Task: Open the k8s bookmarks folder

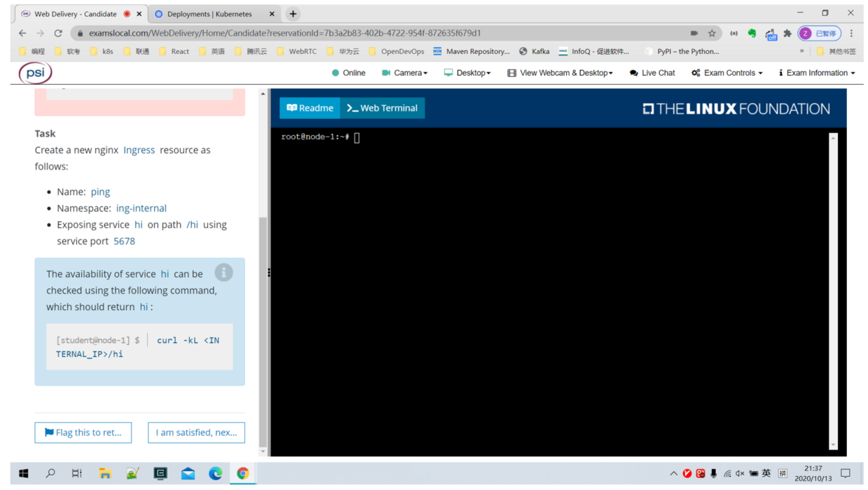Action: [102, 51]
